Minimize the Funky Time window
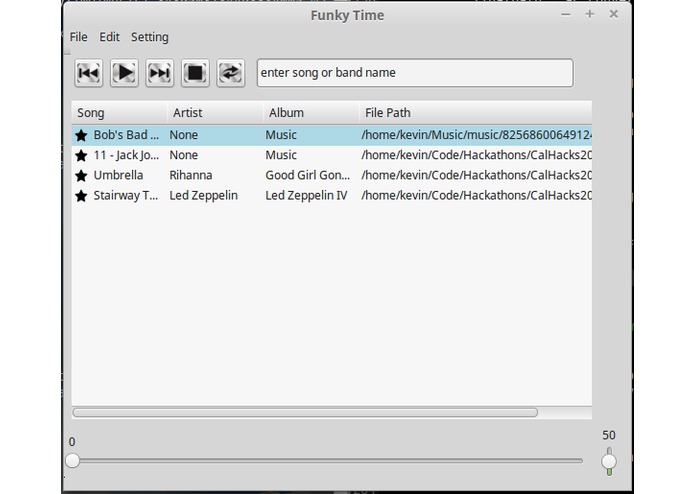Image resolution: width=695 pixels, height=494 pixels. pos(566,15)
